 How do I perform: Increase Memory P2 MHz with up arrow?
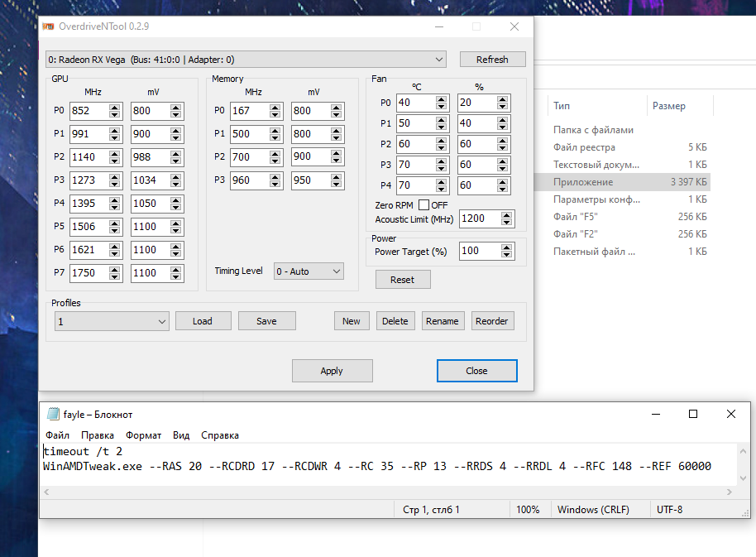click(x=275, y=153)
